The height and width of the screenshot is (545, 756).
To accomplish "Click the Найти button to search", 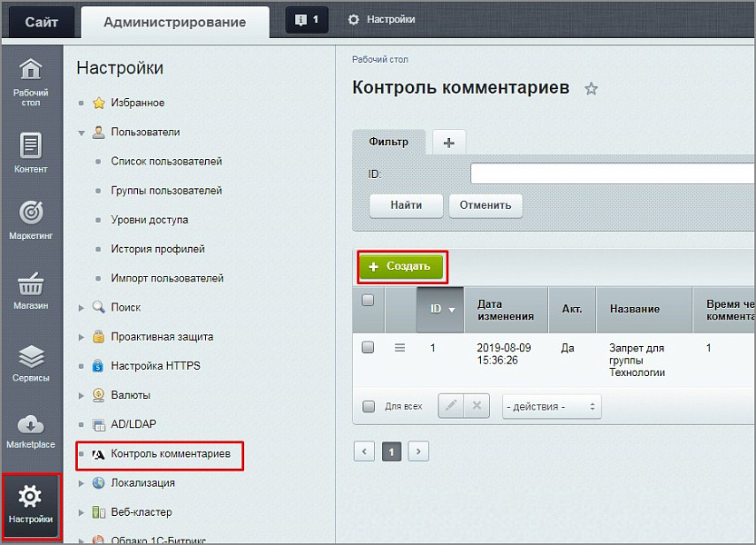I will point(406,205).
